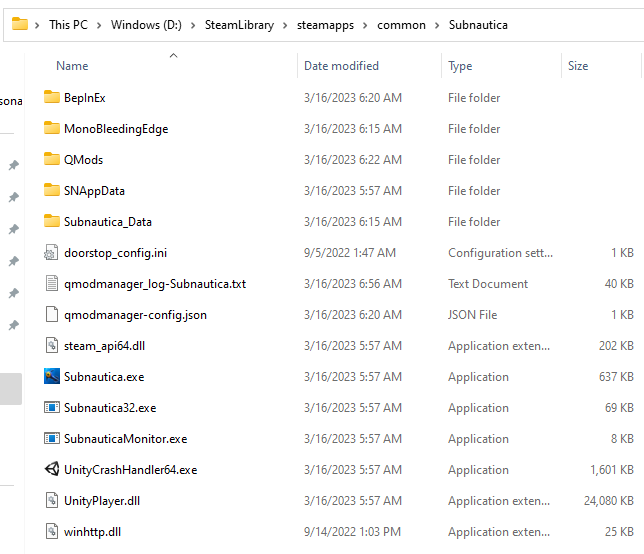Viewport: 644px width, 554px height.
Task: Sort by Type column header
Action: [x=460, y=66]
